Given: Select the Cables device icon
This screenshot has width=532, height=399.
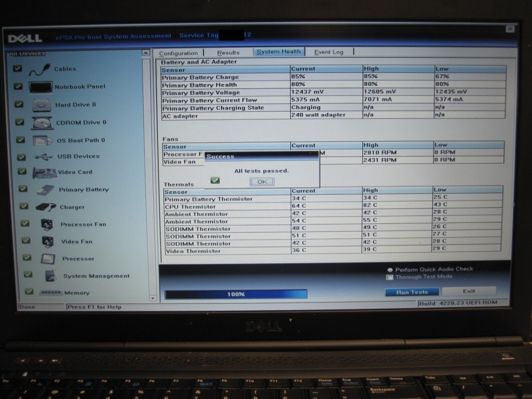Looking at the screenshot, I should pyautogui.click(x=39, y=70).
